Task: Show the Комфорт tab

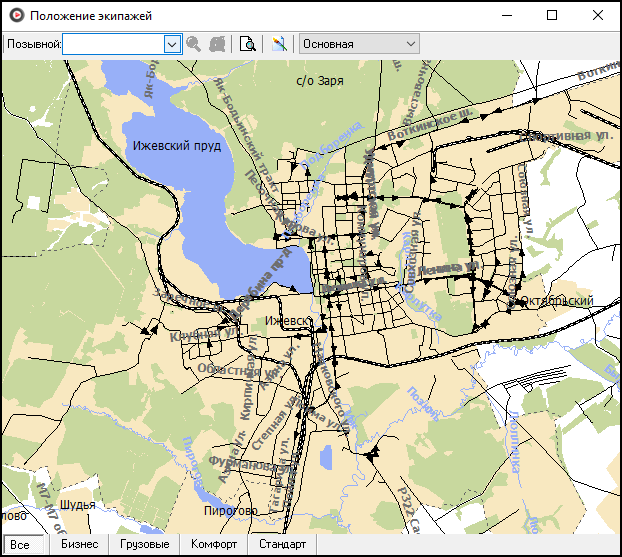Action: (x=214, y=545)
